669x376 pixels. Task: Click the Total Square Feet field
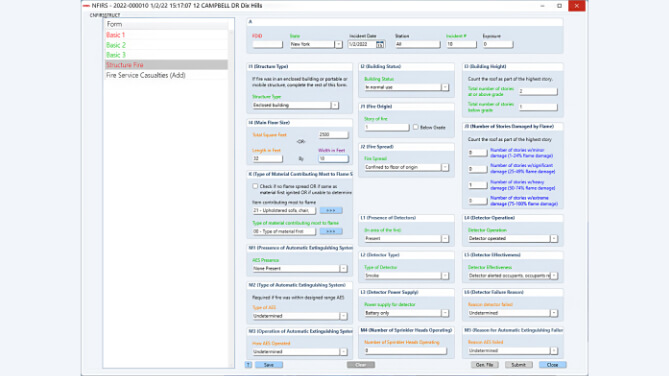coord(333,134)
